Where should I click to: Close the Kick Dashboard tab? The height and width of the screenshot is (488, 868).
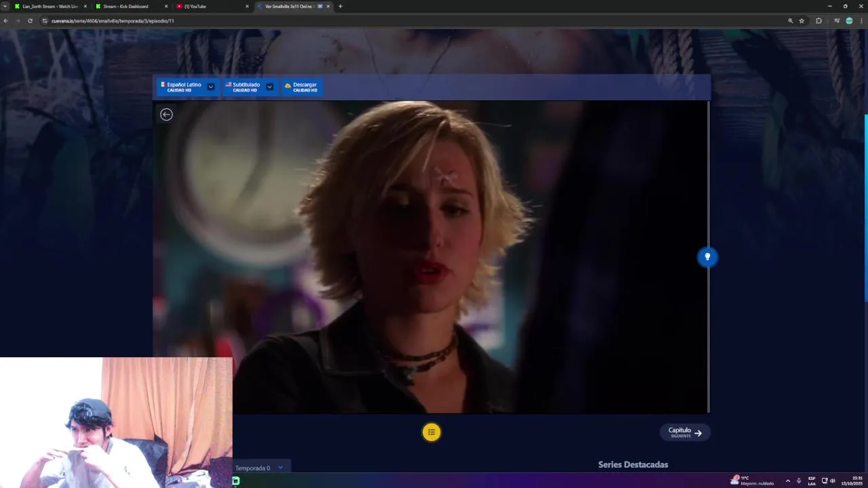tap(165, 6)
